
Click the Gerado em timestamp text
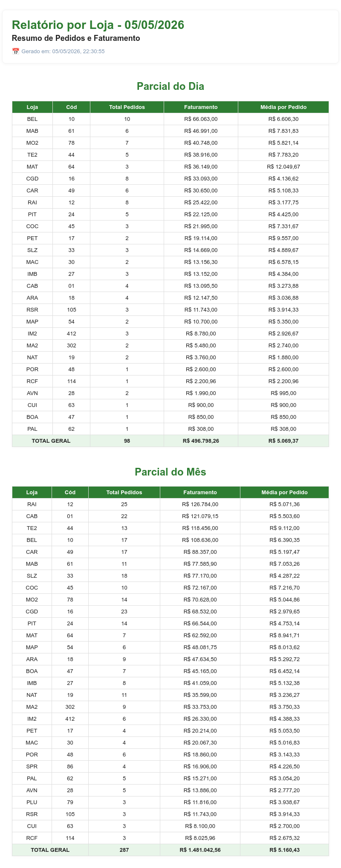(63, 52)
